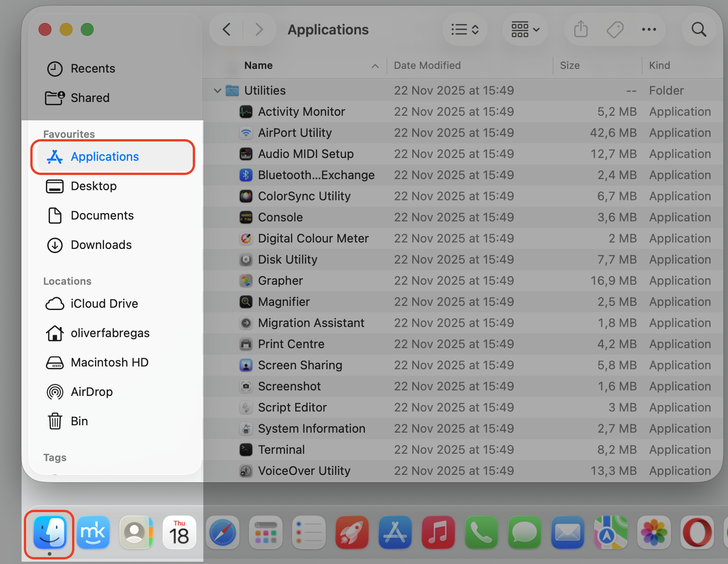Select the Disk Utility icon
The height and width of the screenshot is (564, 728).
click(246, 259)
